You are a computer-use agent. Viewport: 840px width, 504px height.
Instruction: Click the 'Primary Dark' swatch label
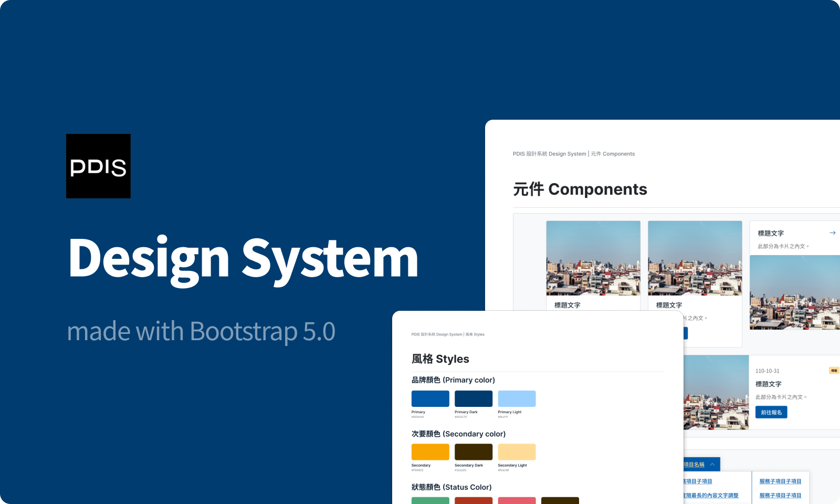coord(466,412)
